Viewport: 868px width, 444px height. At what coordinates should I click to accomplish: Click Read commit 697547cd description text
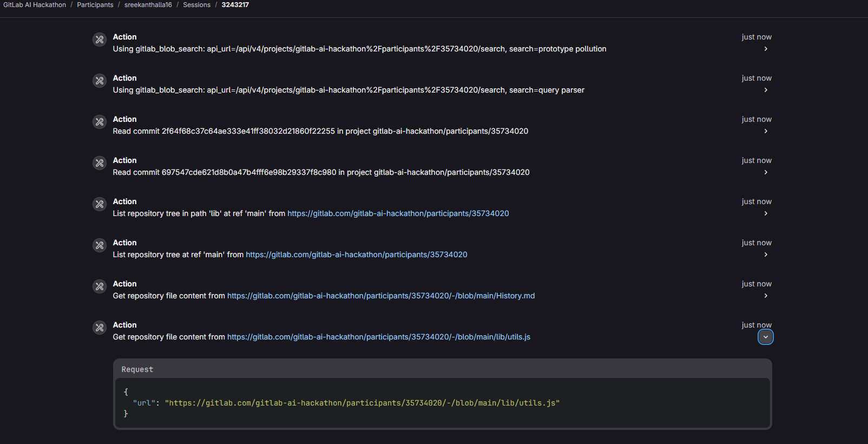pos(321,172)
